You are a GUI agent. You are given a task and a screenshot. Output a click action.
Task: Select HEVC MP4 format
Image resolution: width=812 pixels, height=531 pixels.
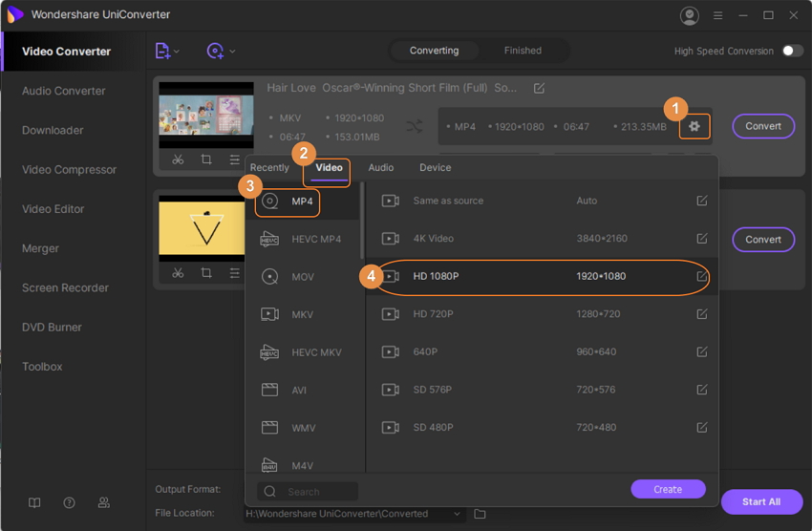click(303, 239)
